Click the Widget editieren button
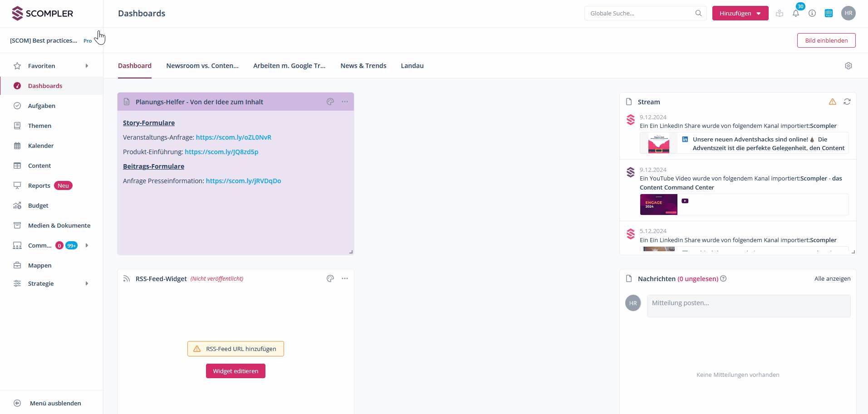Viewport: 868px width, 414px height. (235, 371)
